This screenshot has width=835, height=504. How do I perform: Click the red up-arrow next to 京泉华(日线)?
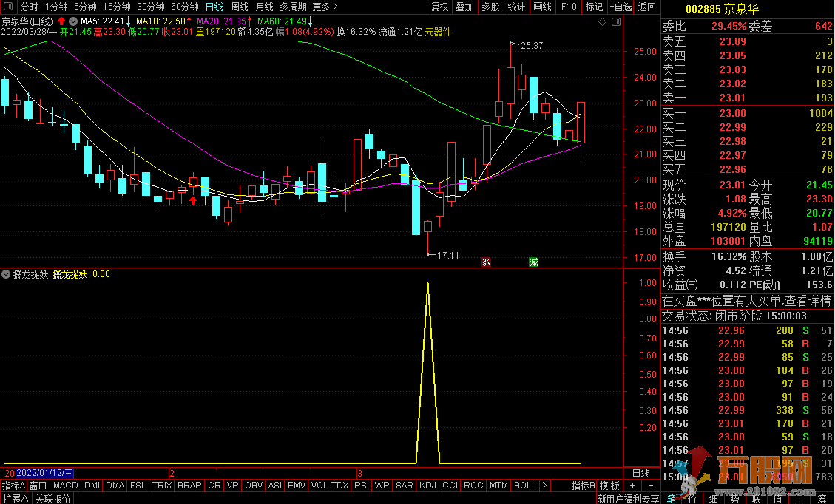click(61, 21)
